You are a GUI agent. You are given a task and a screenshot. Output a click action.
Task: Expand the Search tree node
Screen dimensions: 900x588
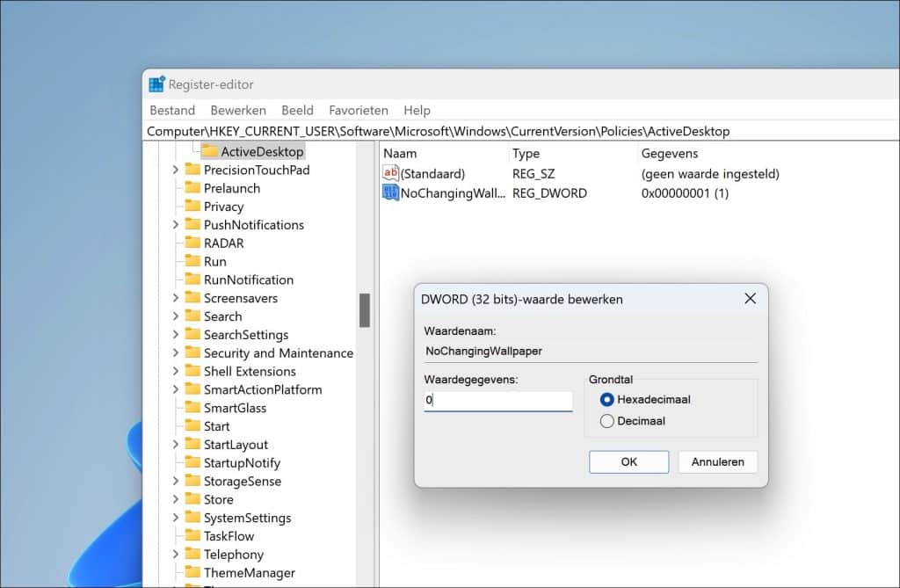[178, 316]
